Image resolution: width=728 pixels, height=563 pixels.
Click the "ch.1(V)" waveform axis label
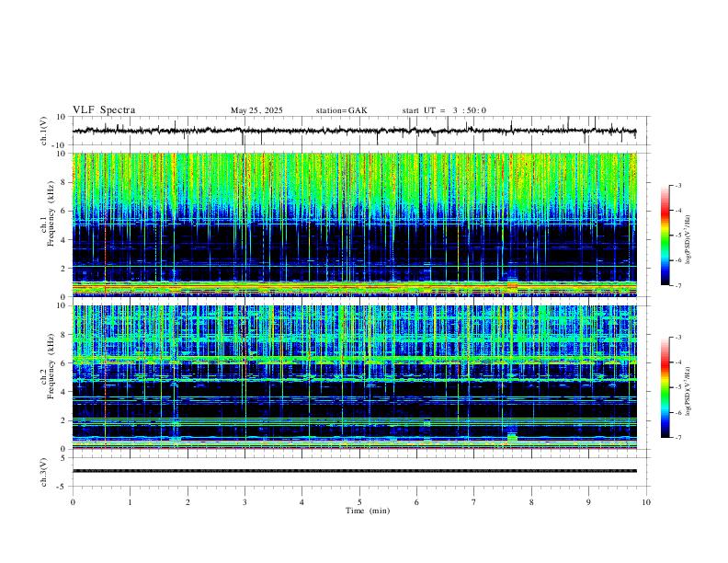click(x=44, y=131)
